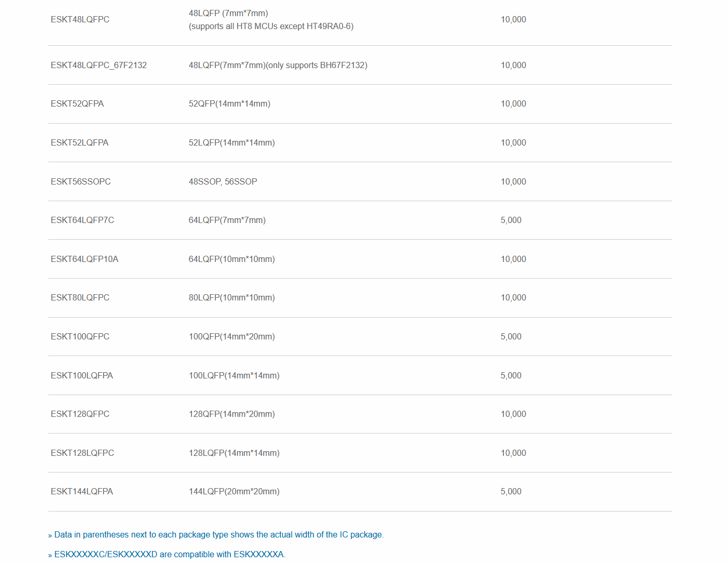Select the ESKT80LQFPC table cell

pos(80,298)
